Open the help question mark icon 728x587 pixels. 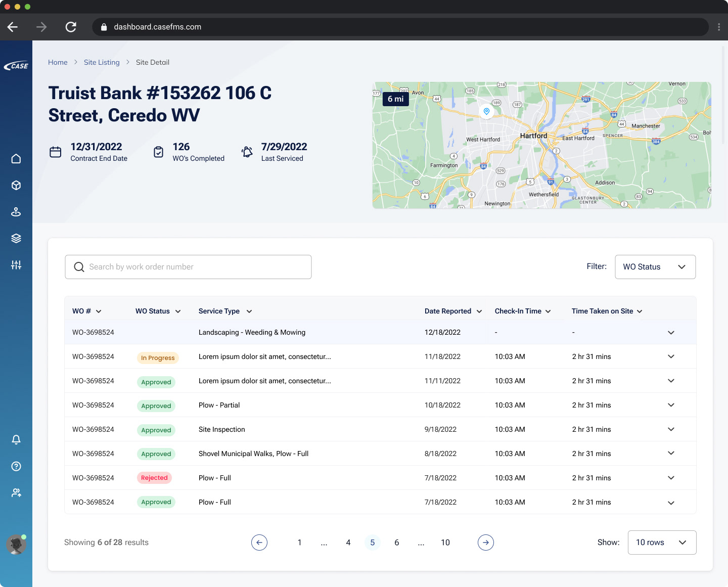(16, 466)
